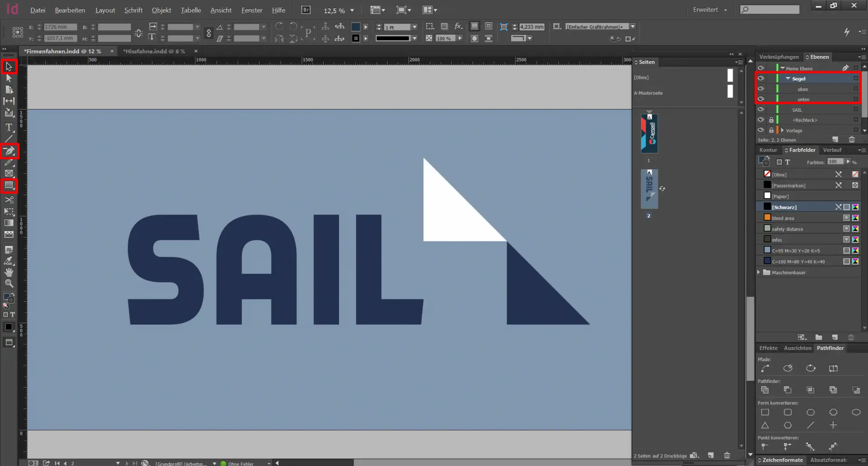
Task: Toggle visibility of the SAIL layer item
Action: (761, 109)
